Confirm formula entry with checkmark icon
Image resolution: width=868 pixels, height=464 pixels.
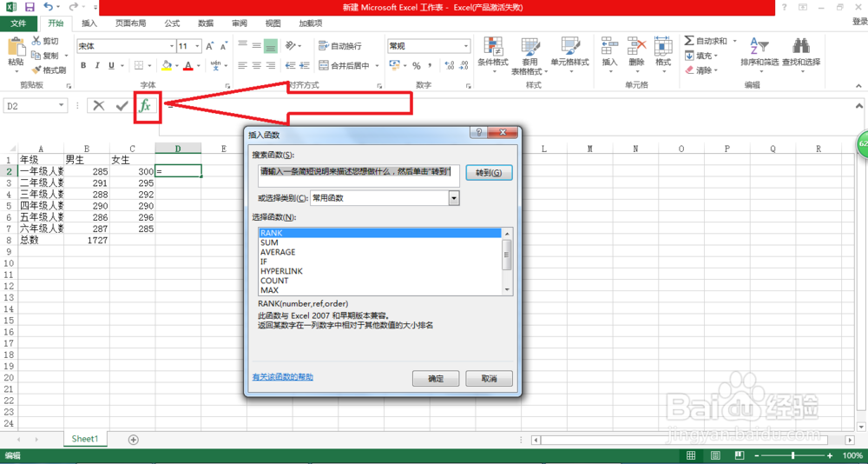point(122,105)
